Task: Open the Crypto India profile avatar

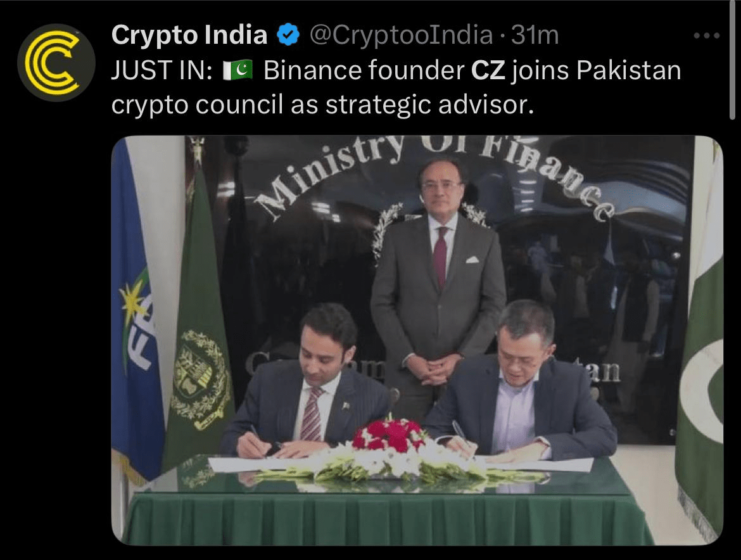Action: pos(56,62)
